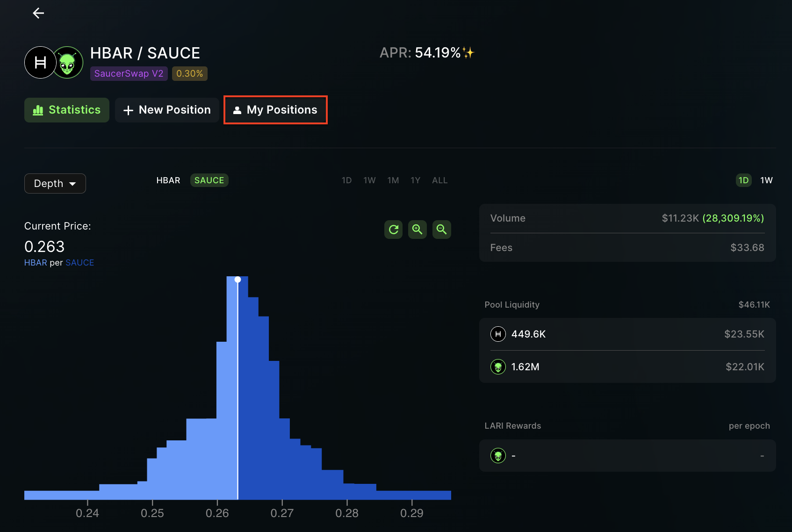Select HBAR as chart base token
This screenshot has width=792, height=532.
(168, 180)
